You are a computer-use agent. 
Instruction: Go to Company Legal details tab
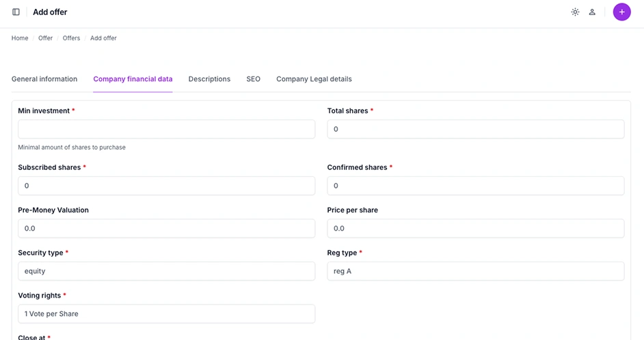click(314, 79)
